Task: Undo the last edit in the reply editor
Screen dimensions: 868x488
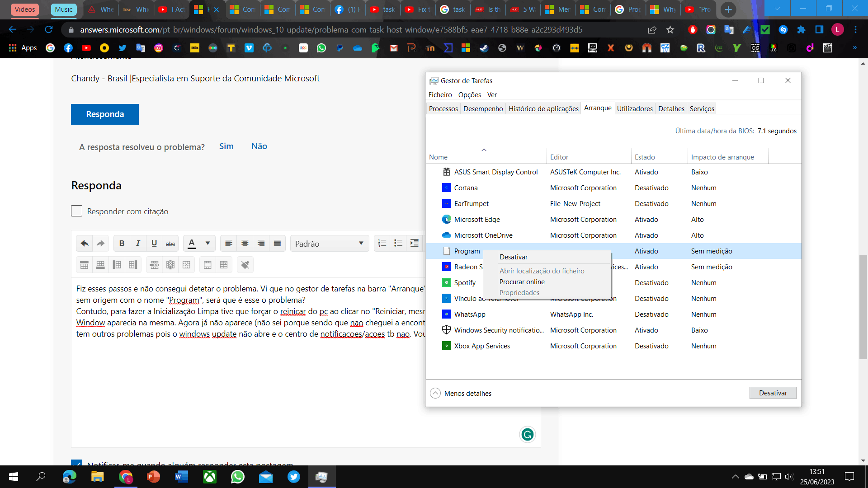Action: 85,244
